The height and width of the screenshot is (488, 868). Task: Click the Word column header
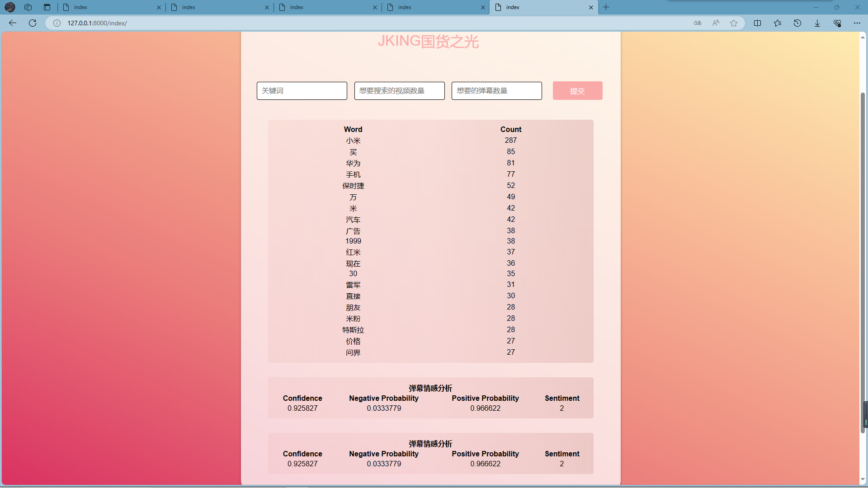click(353, 129)
